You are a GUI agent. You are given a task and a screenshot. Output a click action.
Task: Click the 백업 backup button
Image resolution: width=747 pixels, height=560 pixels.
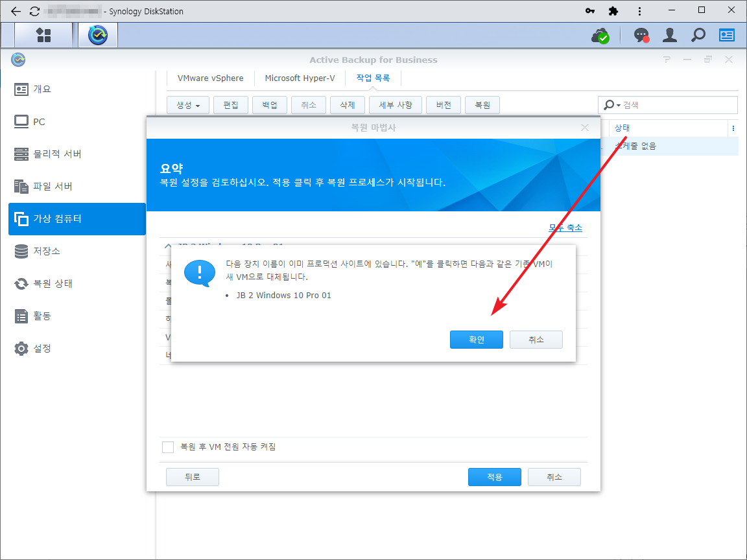pyautogui.click(x=270, y=105)
